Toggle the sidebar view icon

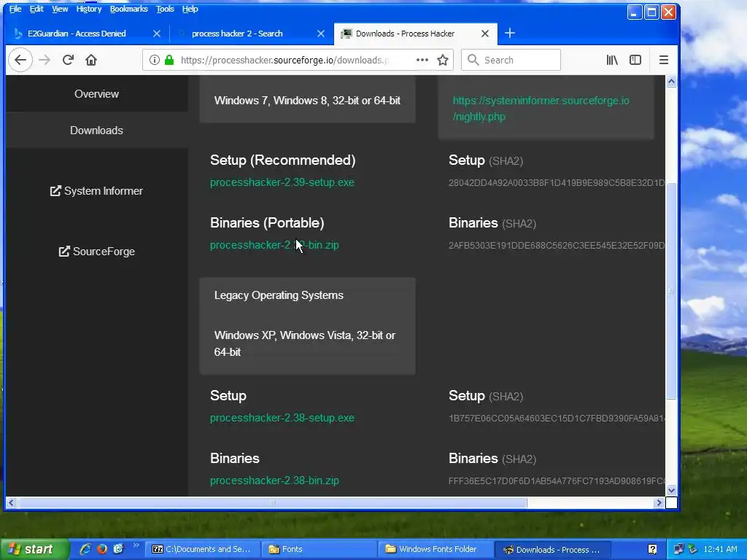pyautogui.click(x=635, y=60)
